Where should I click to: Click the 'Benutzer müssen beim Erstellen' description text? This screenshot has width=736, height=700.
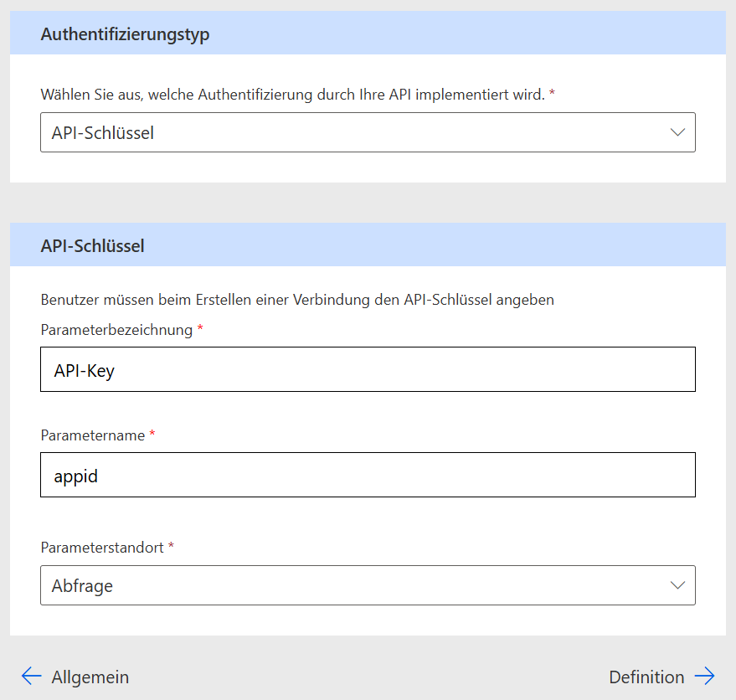pos(296,300)
